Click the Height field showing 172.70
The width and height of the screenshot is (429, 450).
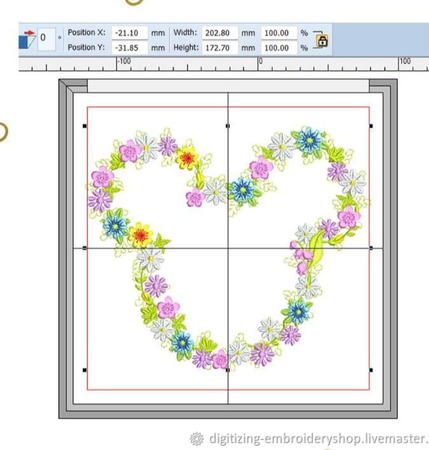pyautogui.click(x=220, y=48)
